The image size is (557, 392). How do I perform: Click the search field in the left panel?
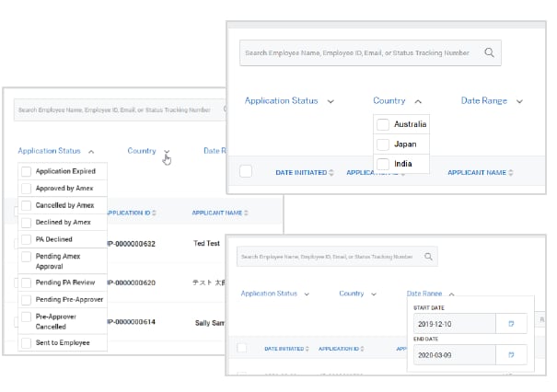click(x=120, y=110)
